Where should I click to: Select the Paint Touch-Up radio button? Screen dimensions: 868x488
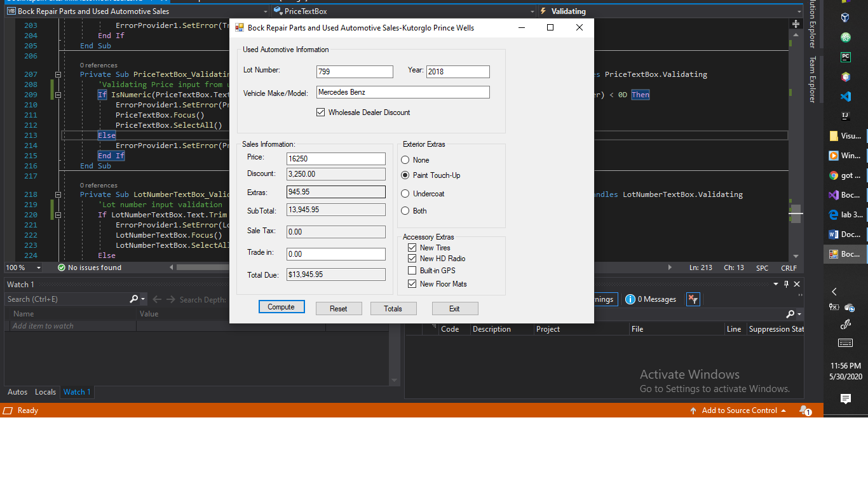405,175
